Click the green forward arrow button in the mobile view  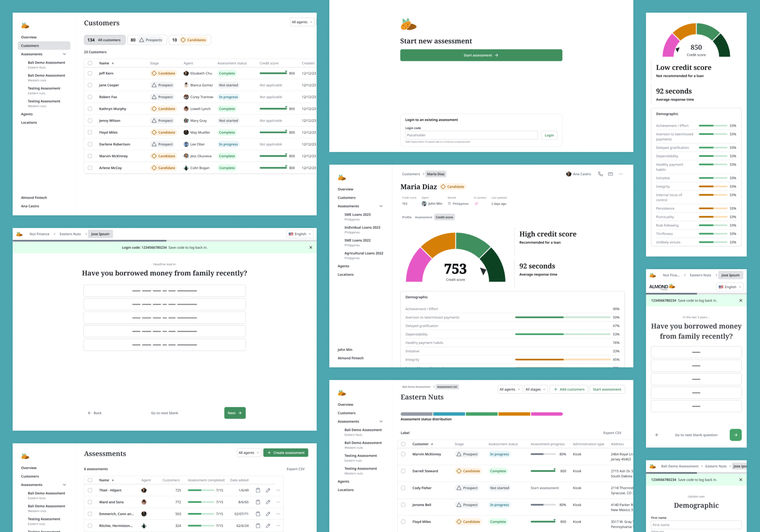(x=735, y=435)
